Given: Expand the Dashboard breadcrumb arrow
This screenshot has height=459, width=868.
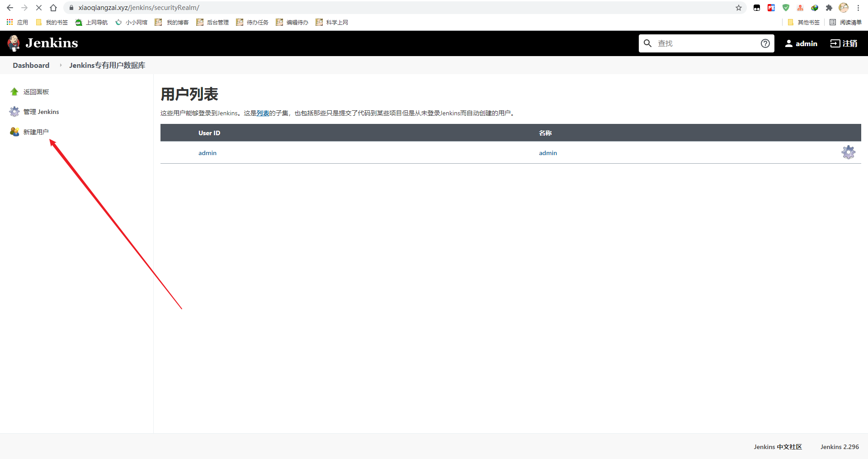Looking at the screenshot, I should (61, 65).
